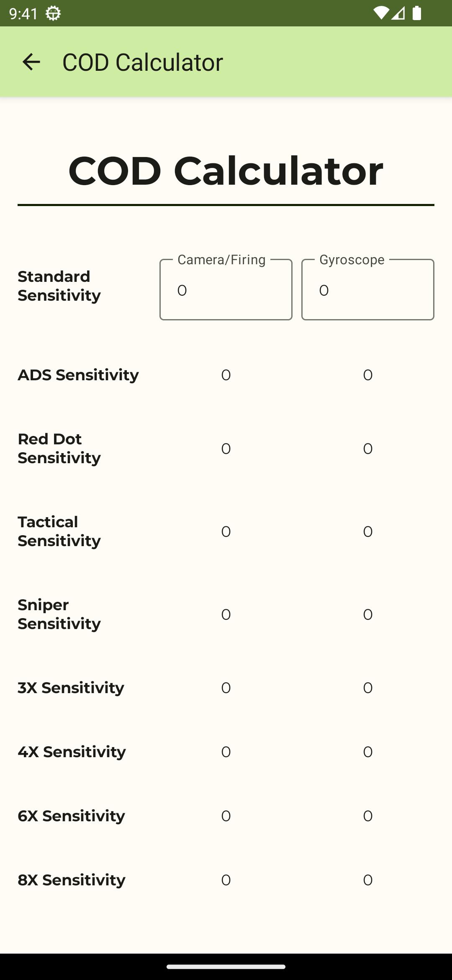Tap the battery status icon
Screen dimensions: 452x980
(x=417, y=13)
